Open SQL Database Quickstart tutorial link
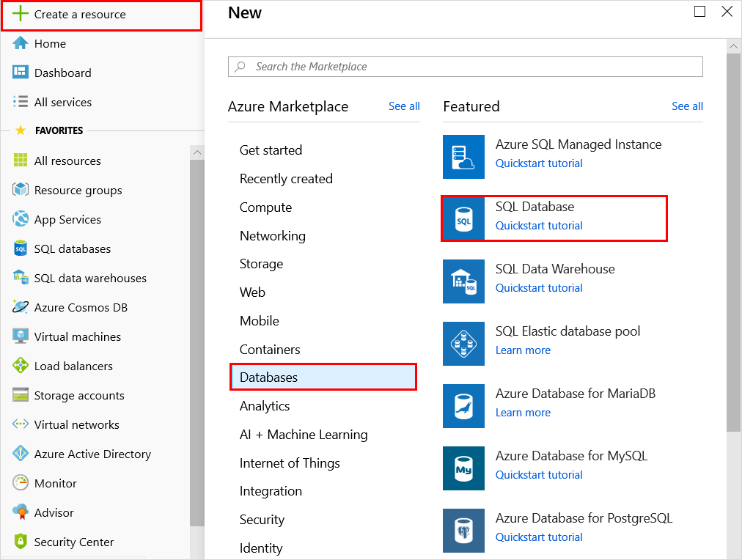742x560 pixels. 539,226
